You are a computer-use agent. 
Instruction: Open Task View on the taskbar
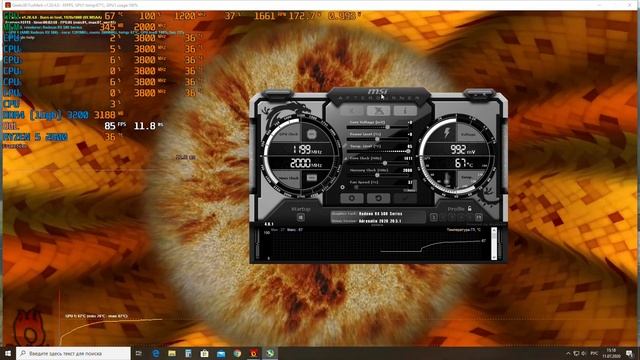[x=139, y=353]
